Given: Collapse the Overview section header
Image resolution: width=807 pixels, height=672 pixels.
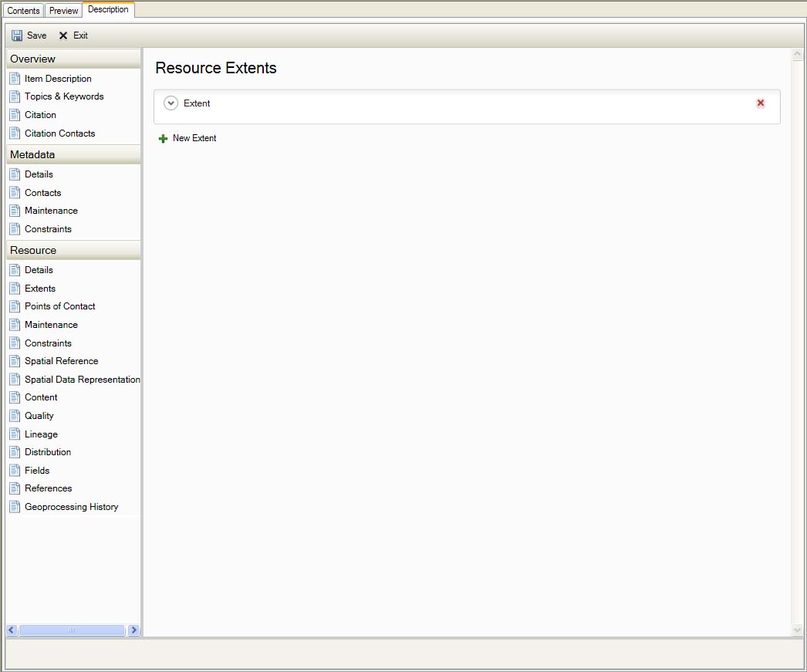Looking at the screenshot, I should (x=73, y=59).
